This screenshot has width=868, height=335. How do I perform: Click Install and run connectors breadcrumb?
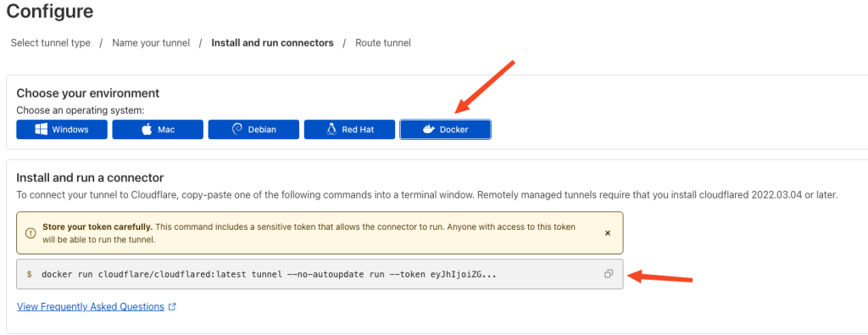point(272,42)
